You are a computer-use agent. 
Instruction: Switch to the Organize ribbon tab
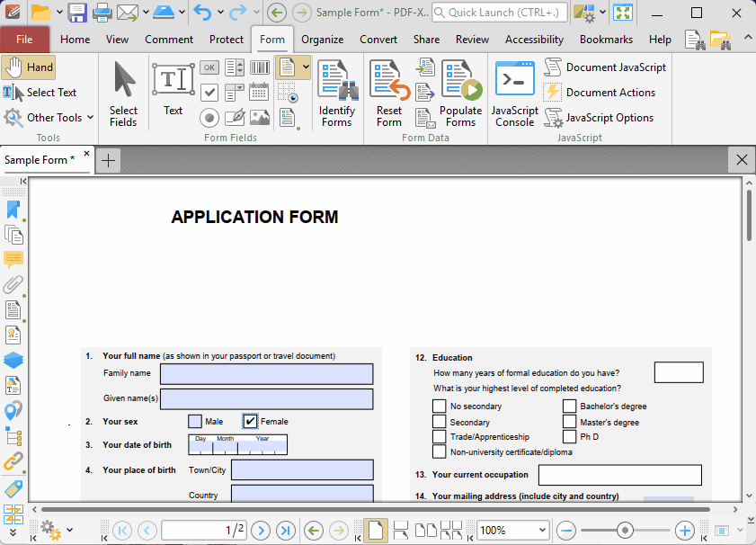coord(322,40)
